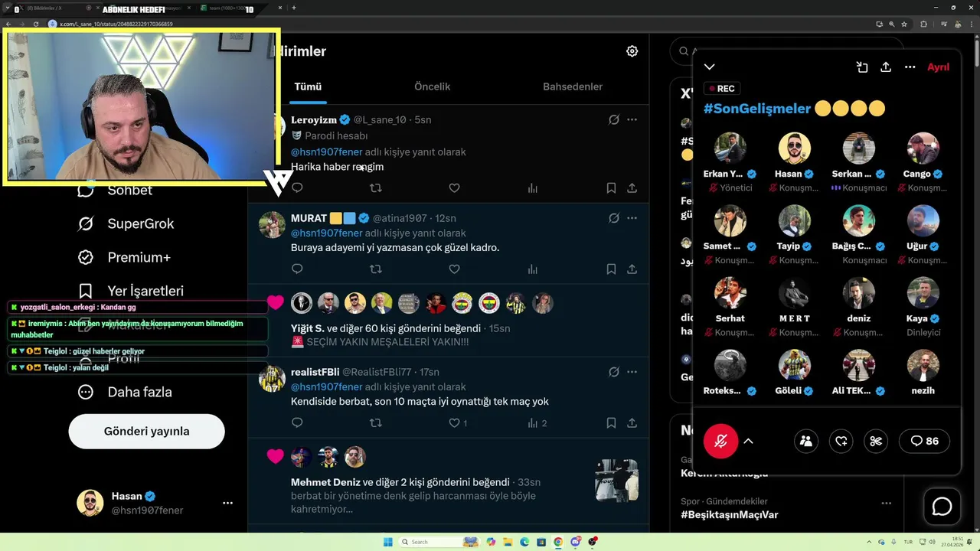Pop out the Space window
The image size is (980, 551).
pyautogui.click(x=862, y=67)
